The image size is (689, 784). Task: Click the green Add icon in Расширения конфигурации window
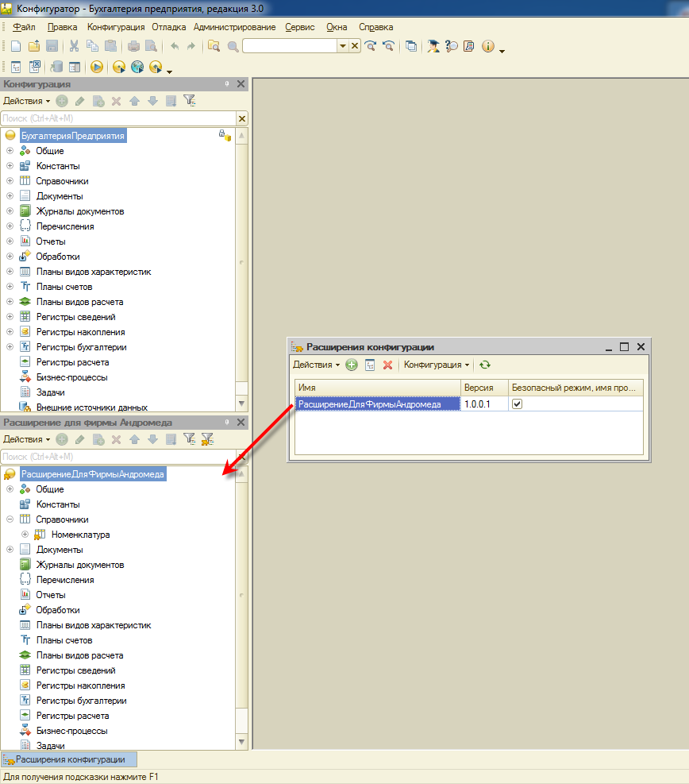pyautogui.click(x=352, y=365)
